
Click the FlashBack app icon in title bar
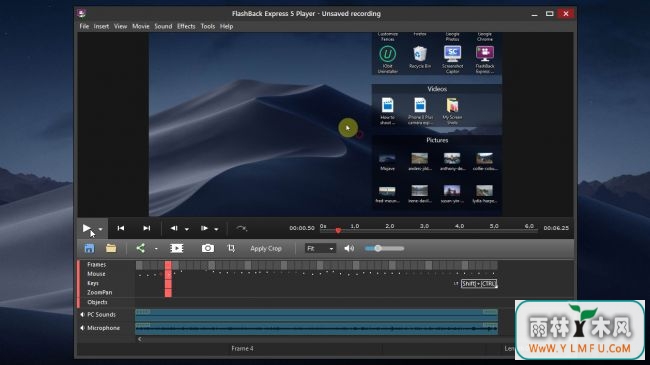point(82,13)
